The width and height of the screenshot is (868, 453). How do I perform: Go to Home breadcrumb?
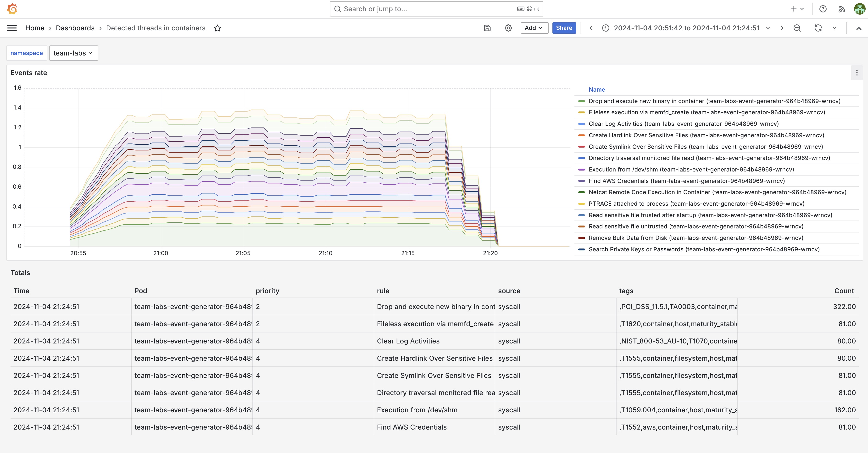(x=35, y=28)
